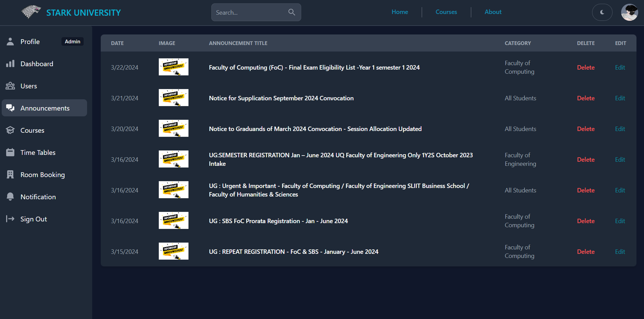Open Time Tables from the sidebar

click(38, 152)
